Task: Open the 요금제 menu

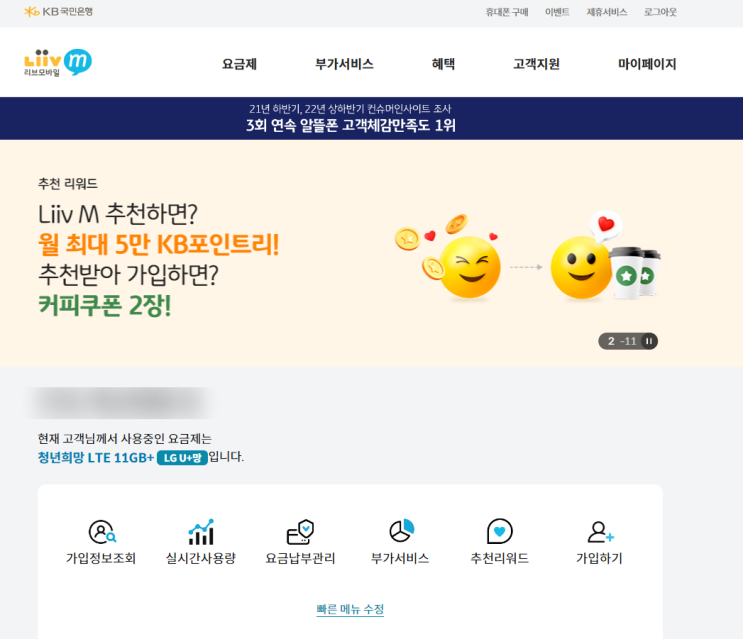Action: pos(239,63)
